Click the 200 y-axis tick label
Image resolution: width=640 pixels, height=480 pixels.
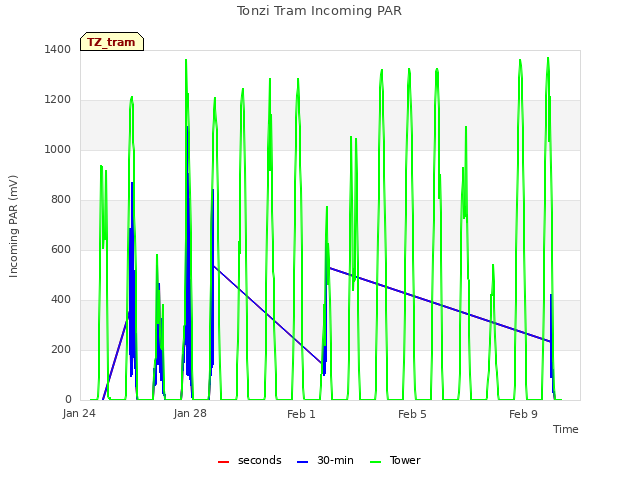point(61,350)
